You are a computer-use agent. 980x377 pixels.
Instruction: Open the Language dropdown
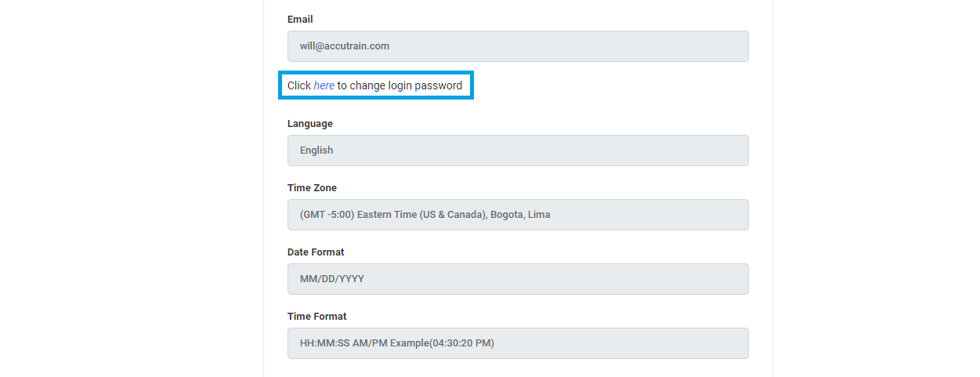click(x=517, y=150)
